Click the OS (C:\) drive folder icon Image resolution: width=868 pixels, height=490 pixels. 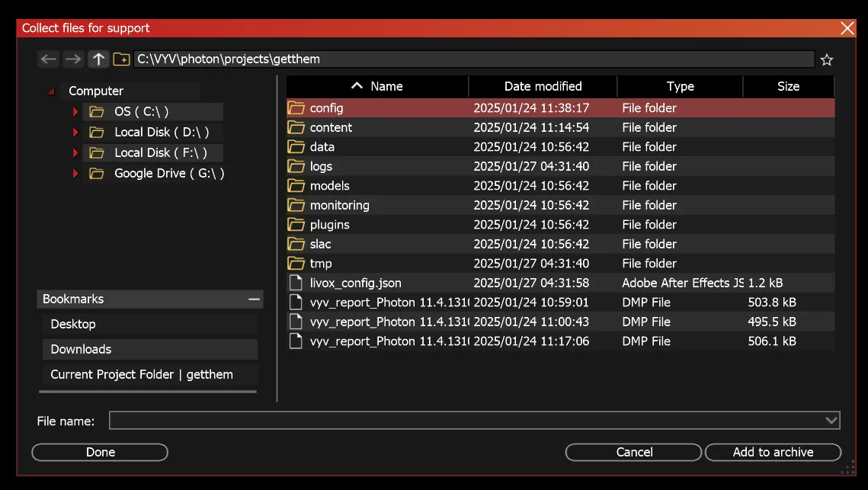click(x=97, y=112)
